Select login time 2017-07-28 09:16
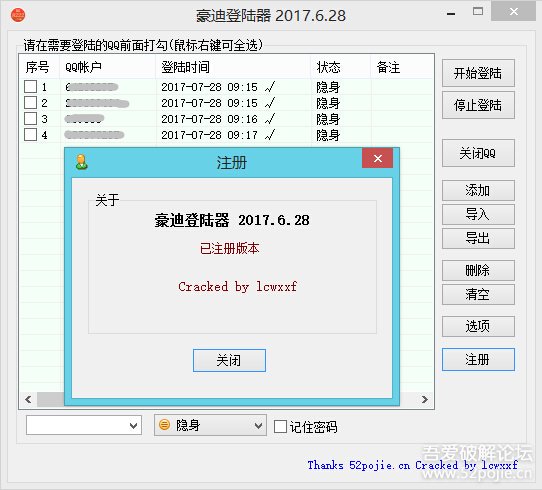This screenshot has width=542, height=490. click(x=209, y=119)
